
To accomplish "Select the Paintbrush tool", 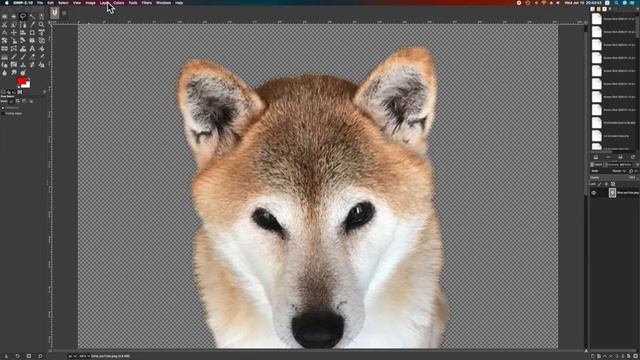I will tap(23, 57).
